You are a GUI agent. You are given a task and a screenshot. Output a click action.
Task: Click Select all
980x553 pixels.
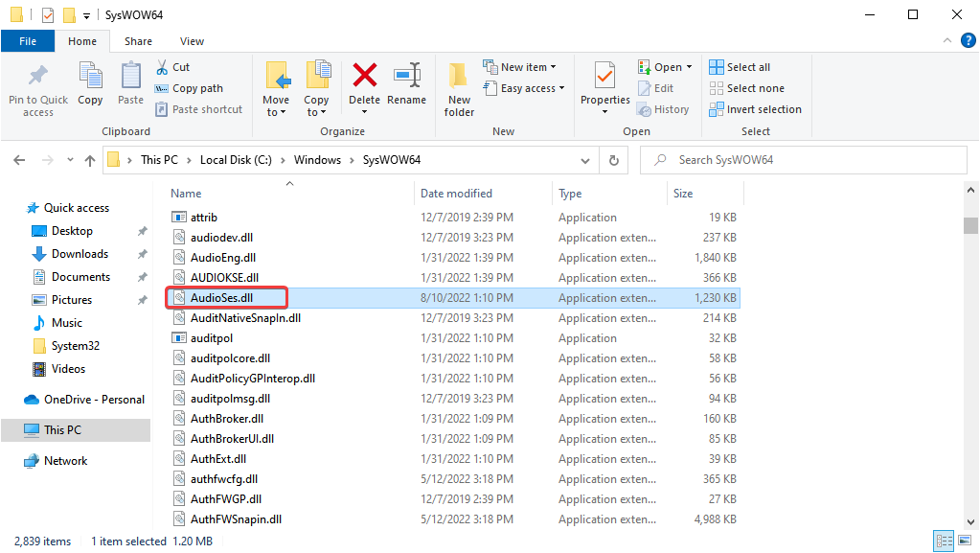tap(740, 67)
